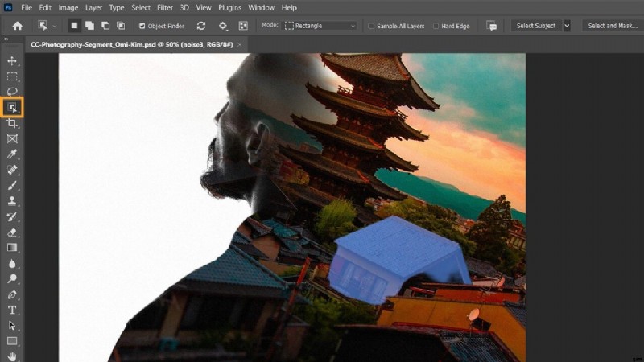Image resolution: width=644 pixels, height=362 pixels.
Task: Toggle the Object Finder checkbox
Action: 141,26
